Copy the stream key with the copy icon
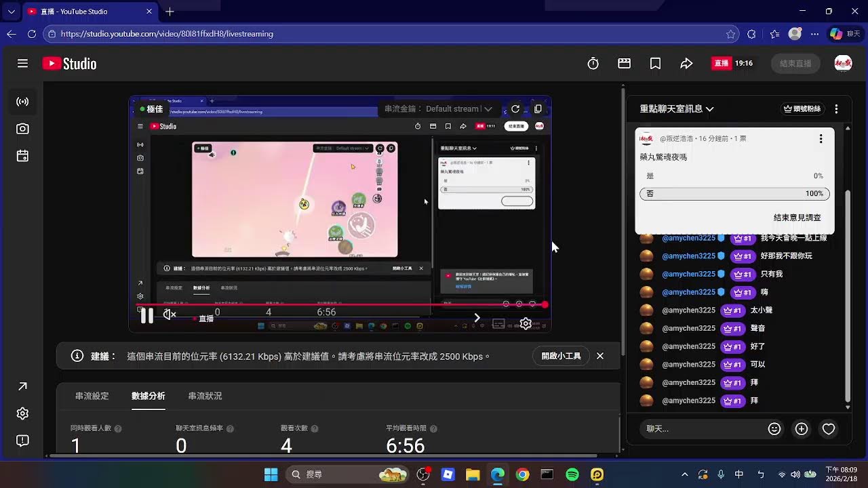Viewport: 868px width, 488px height. [x=538, y=108]
